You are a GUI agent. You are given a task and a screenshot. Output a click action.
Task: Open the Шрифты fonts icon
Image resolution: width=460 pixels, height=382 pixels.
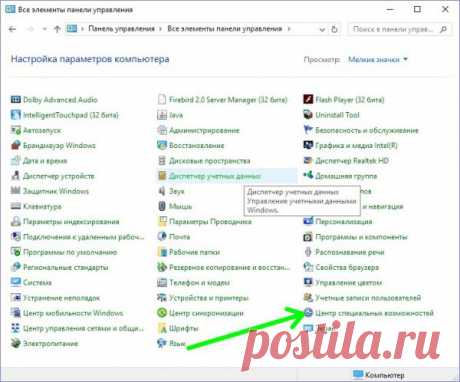coord(162,328)
